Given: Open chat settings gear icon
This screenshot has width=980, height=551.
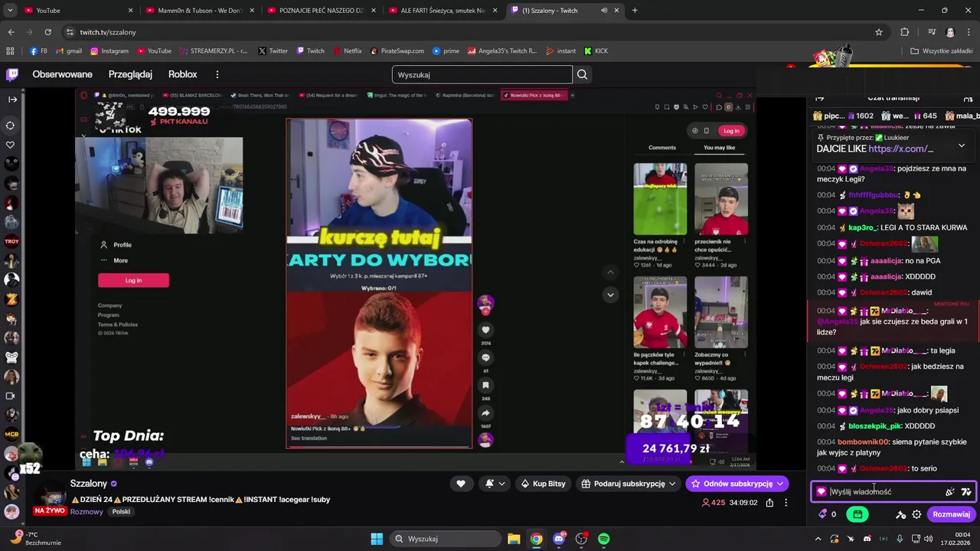Looking at the screenshot, I should tap(916, 514).
